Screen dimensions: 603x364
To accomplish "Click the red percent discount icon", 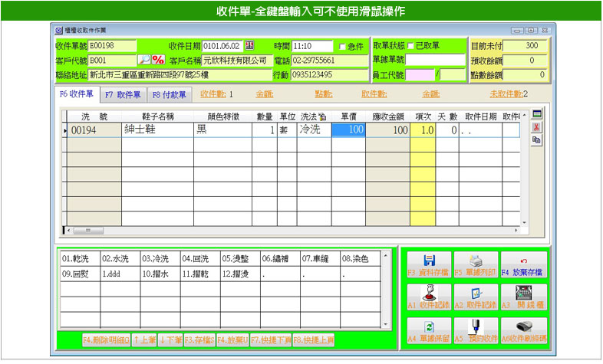I will point(159,60).
